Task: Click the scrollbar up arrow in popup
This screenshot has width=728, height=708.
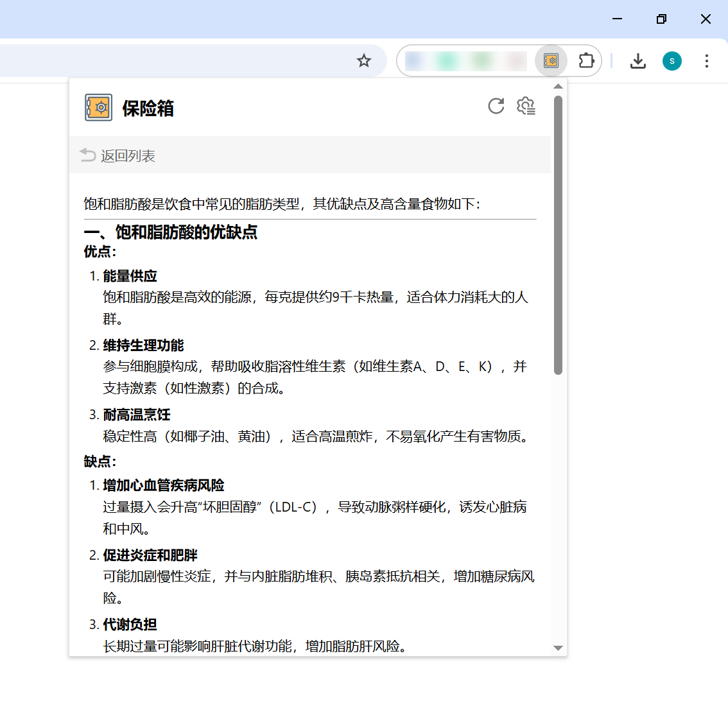Action: pos(558,87)
